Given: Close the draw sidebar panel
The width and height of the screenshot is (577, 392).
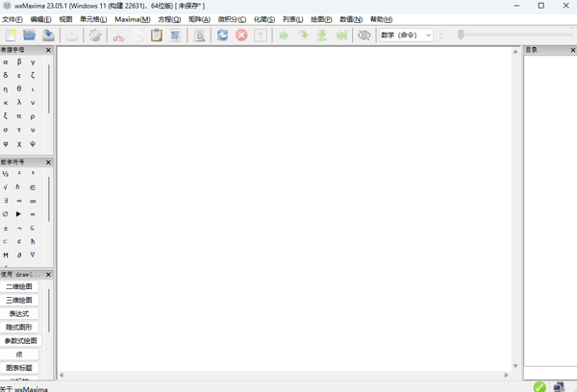Looking at the screenshot, I should coord(49,274).
